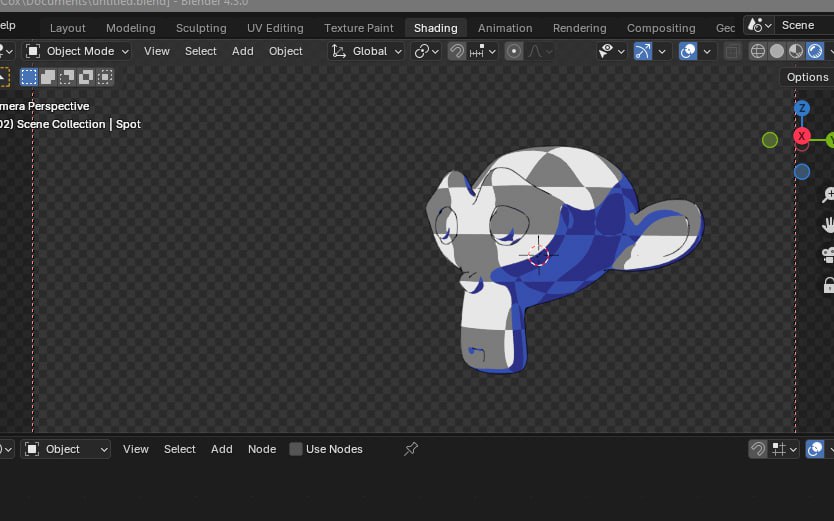
Task: Open the Add menu in viewport header
Action: (243, 51)
